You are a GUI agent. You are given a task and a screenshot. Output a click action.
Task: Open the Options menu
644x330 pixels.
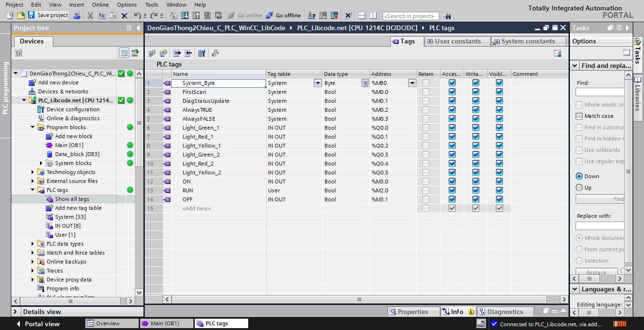pyautogui.click(x=126, y=5)
